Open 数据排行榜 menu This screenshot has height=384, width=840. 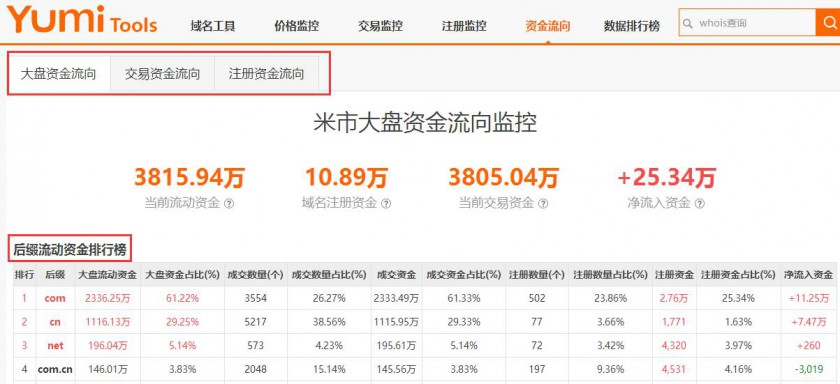point(632,26)
